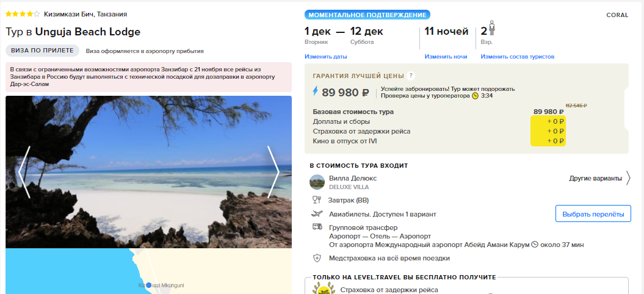Click the adult tourist figure icon
644x294 pixels.
tap(492, 29)
